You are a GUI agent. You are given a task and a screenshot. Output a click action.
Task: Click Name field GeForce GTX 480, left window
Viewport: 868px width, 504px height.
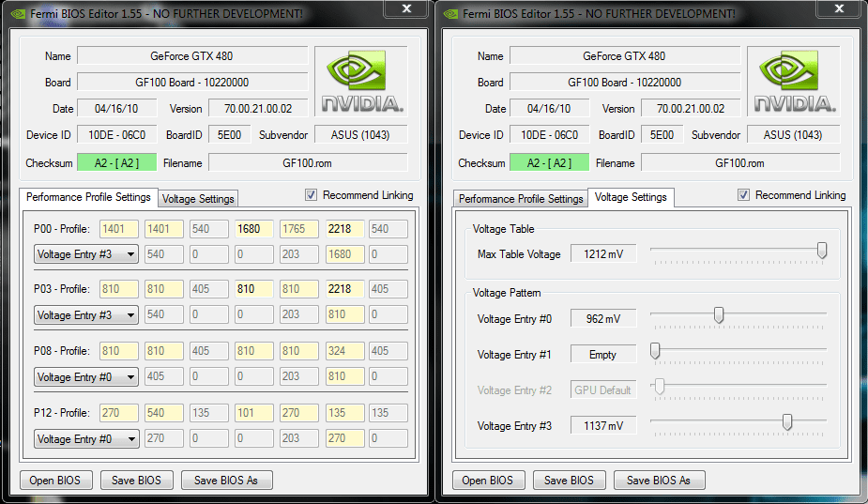click(192, 56)
